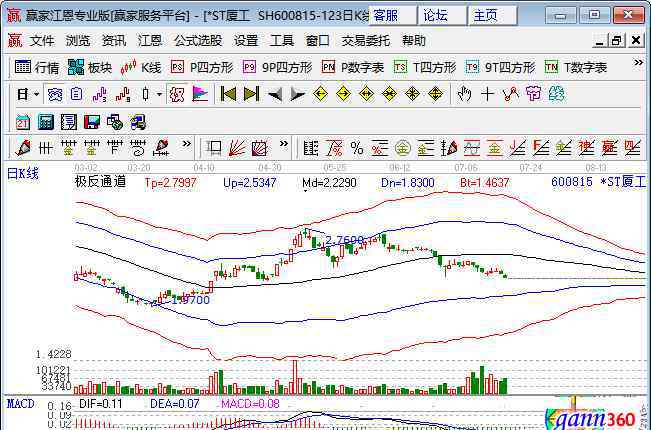Open the 交易委托 menu
Viewport: 651px width, 430px height.
366,41
